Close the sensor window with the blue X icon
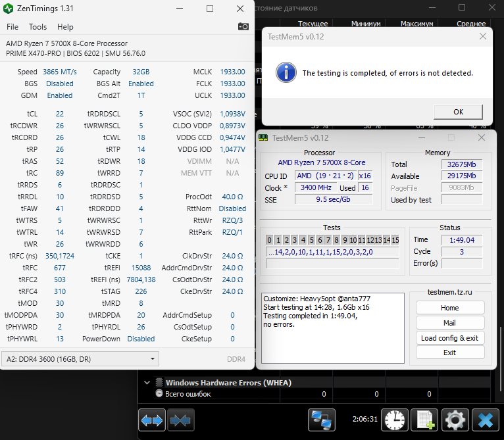 [x=485, y=420]
